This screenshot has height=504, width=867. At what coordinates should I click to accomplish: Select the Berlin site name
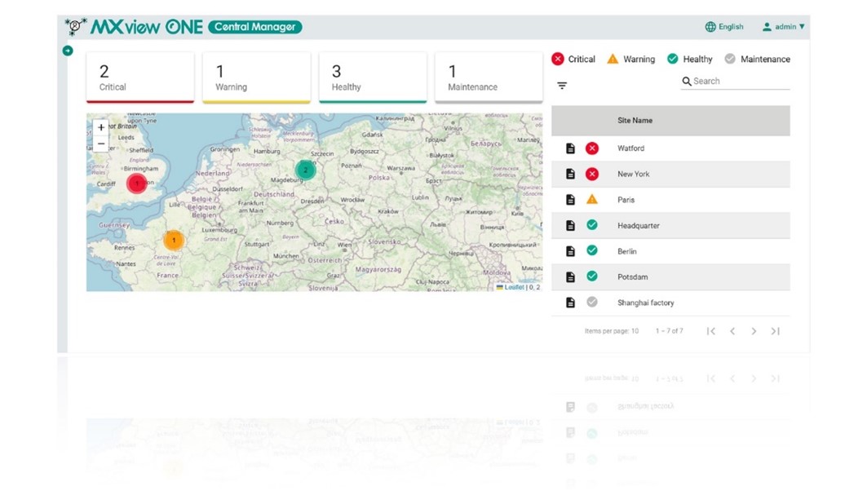[x=626, y=251]
